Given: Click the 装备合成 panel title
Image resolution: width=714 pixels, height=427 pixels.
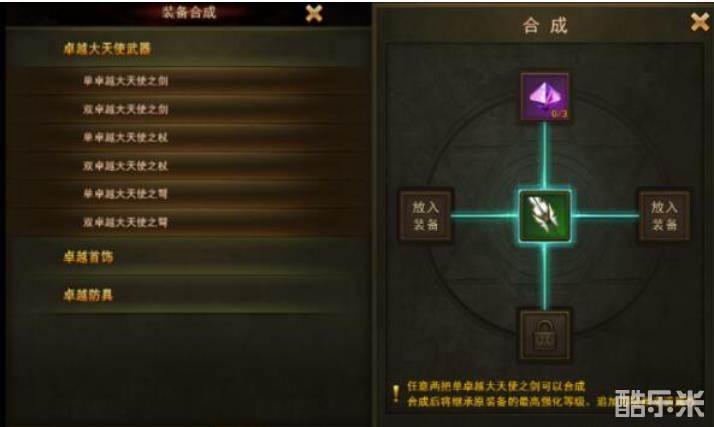Looking at the screenshot, I should (x=189, y=13).
